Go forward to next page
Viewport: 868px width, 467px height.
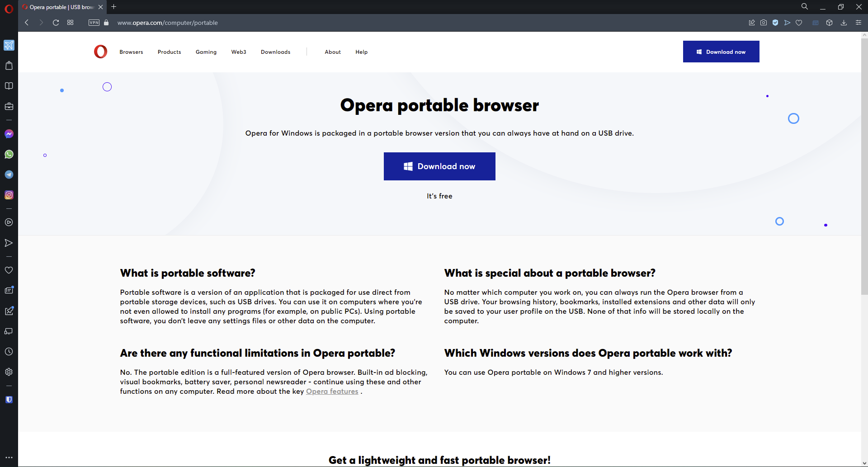[41, 23]
